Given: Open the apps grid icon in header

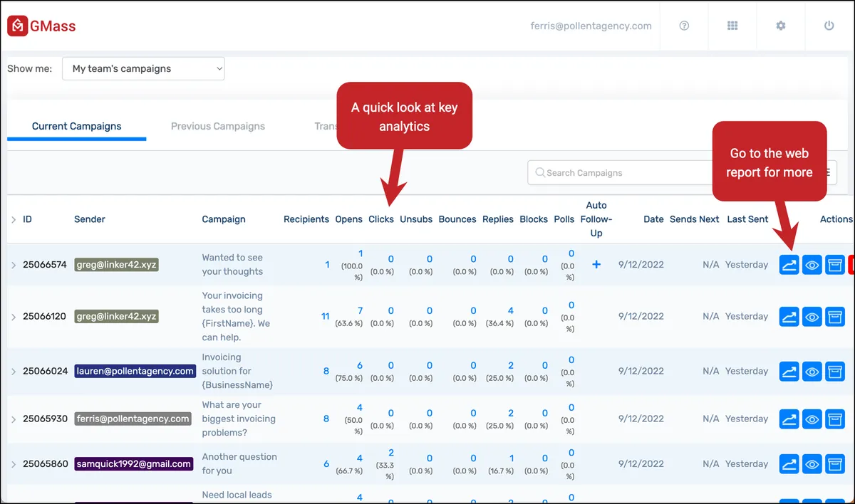Looking at the screenshot, I should 732,26.
